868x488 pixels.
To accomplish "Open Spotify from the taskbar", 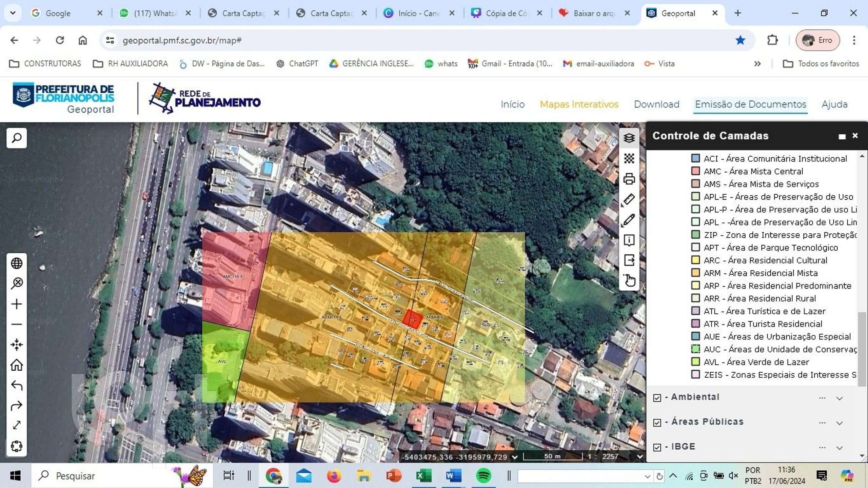I will (484, 476).
